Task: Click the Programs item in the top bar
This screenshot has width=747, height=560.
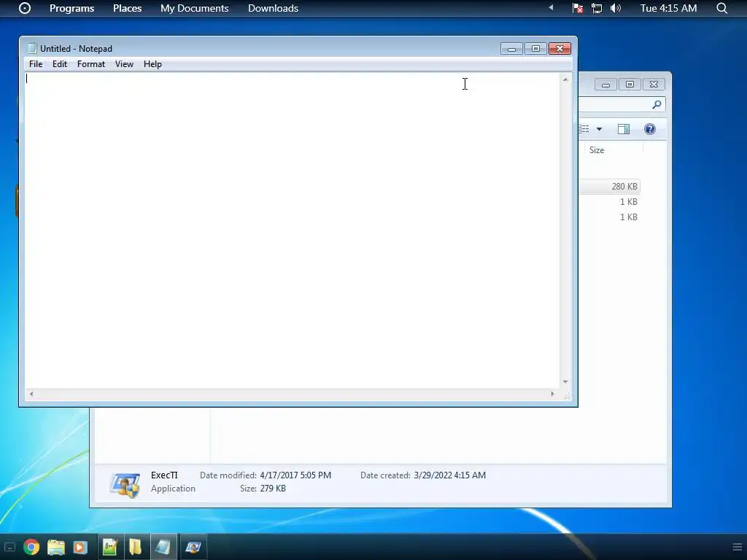Action: pos(72,8)
